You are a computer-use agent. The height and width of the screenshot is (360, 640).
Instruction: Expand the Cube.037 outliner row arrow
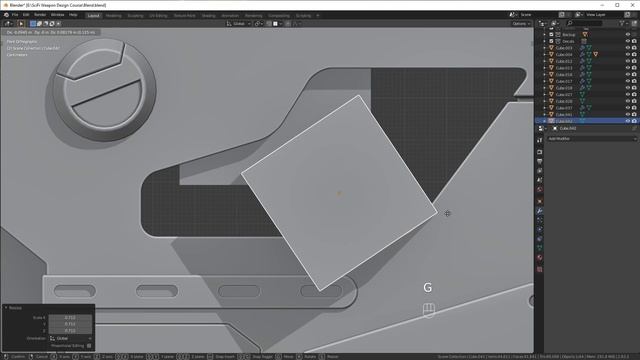click(x=544, y=108)
